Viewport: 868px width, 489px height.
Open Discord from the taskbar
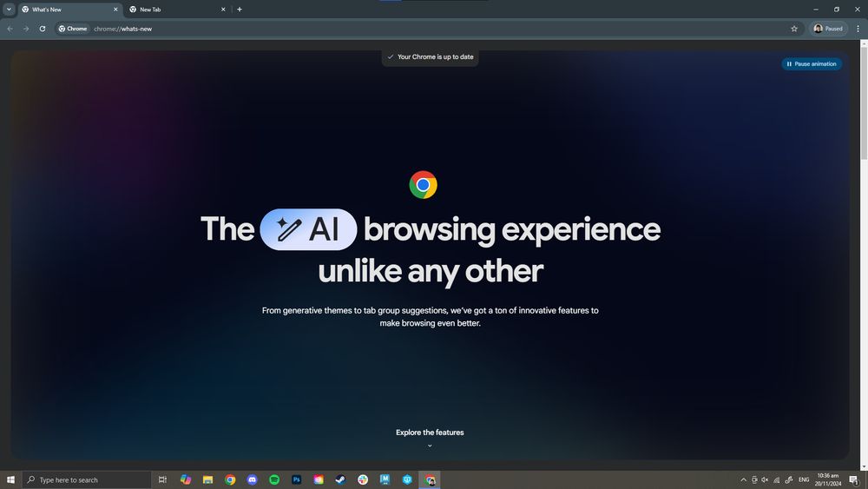pos(252,479)
